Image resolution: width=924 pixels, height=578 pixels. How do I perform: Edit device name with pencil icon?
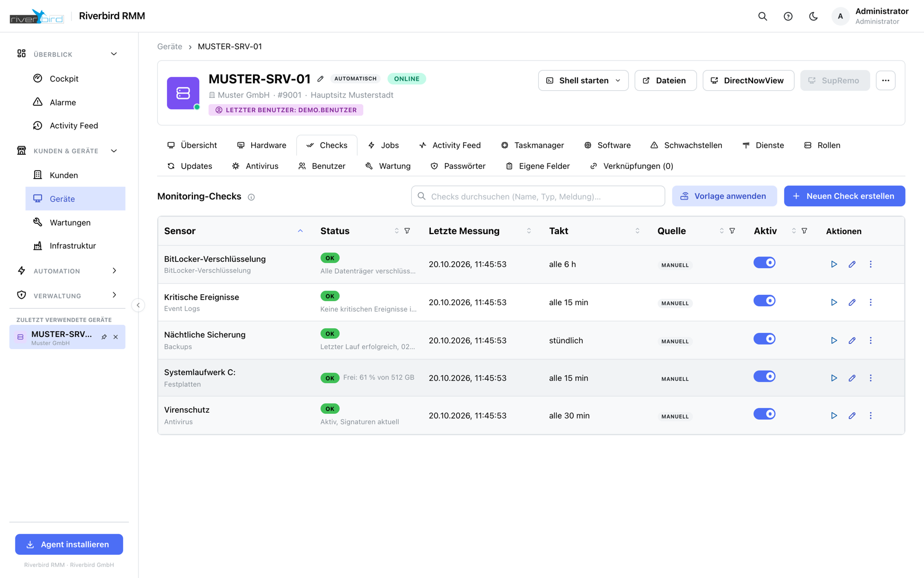pyautogui.click(x=321, y=79)
